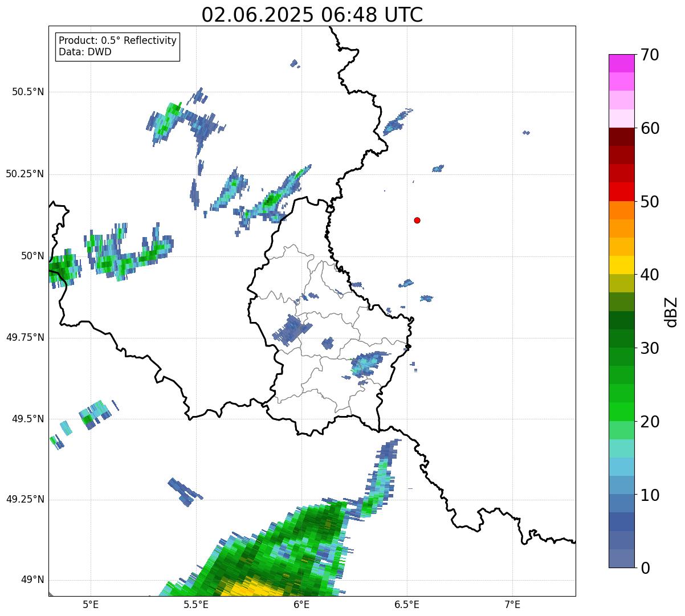Click the 'dBZ' colorbar axis label
This screenshot has width=685, height=616.
click(x=672, y=312)
